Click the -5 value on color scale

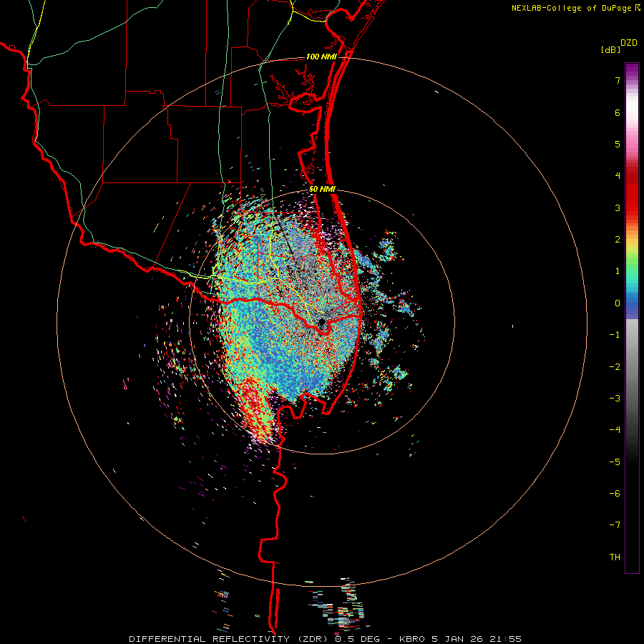tap(615, 462)
